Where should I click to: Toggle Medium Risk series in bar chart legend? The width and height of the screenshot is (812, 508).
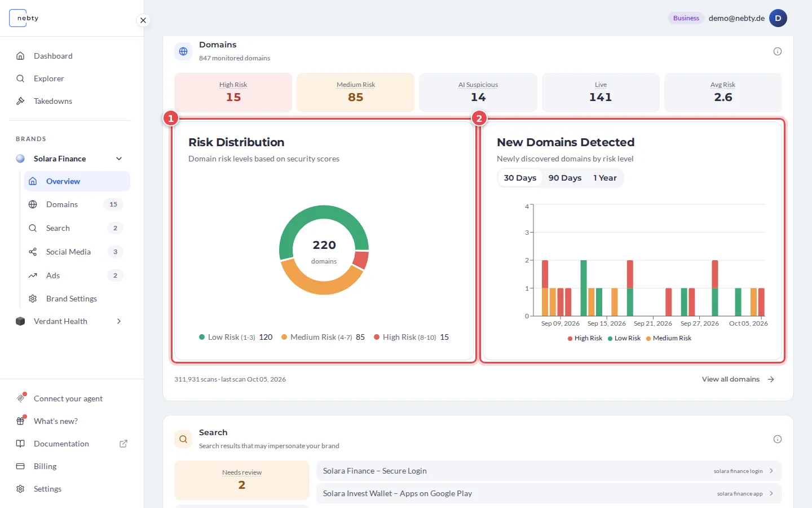668,338
